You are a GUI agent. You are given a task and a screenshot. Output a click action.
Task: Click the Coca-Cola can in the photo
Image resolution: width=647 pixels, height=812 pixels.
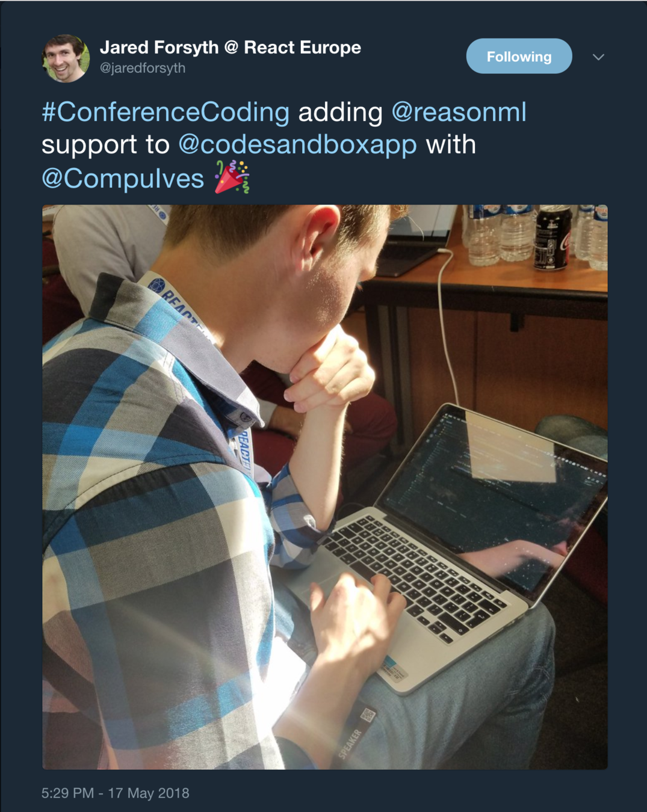coord(553,238)
